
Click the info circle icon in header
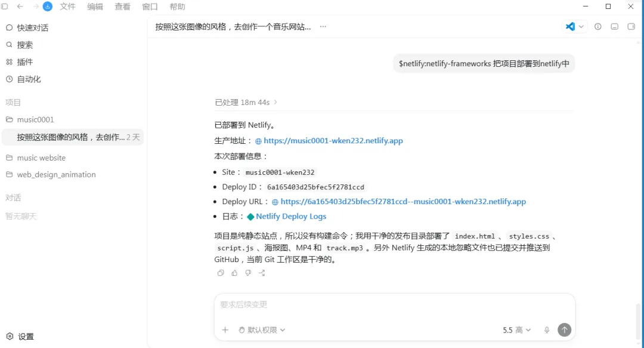[x=598, y=27]
